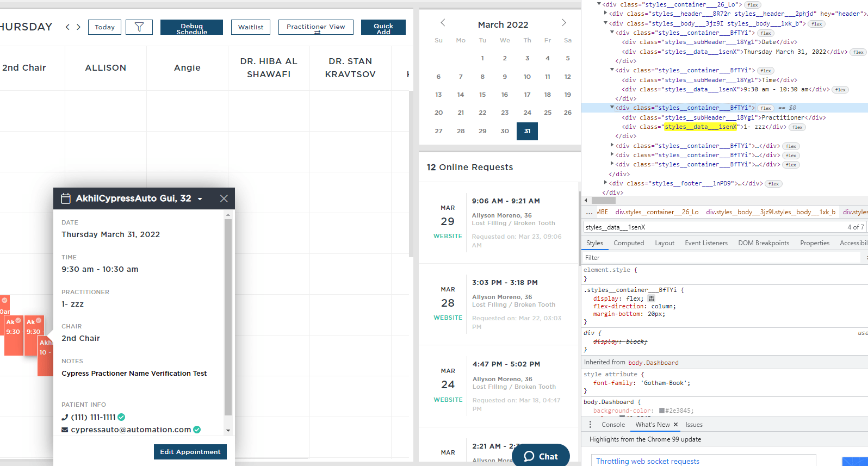868x466 pixels.
Task: Click flexbox editor icon beside display: flex
Action: (652, 299)
